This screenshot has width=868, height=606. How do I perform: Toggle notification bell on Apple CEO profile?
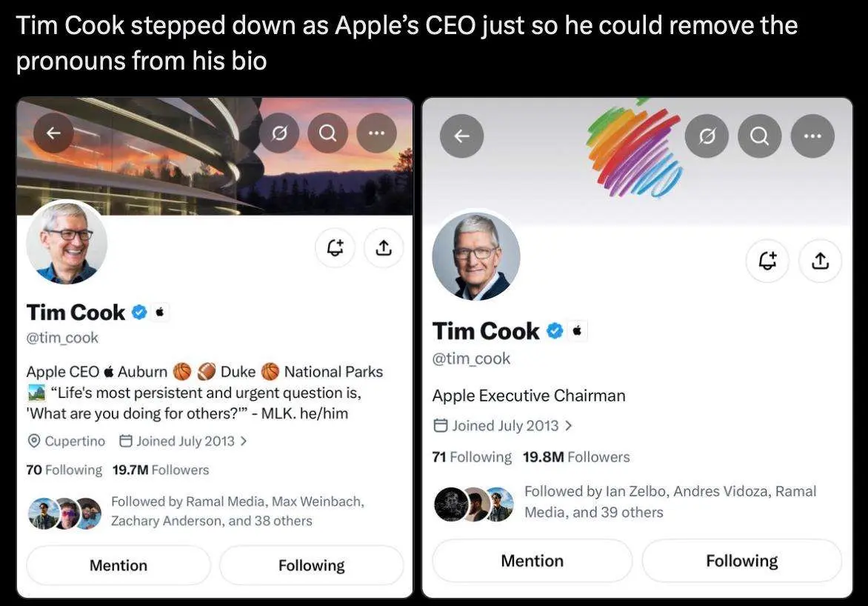[x=335, y=247]
